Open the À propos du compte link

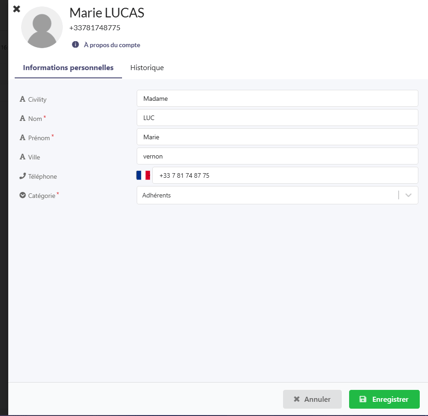pos(112,45)
